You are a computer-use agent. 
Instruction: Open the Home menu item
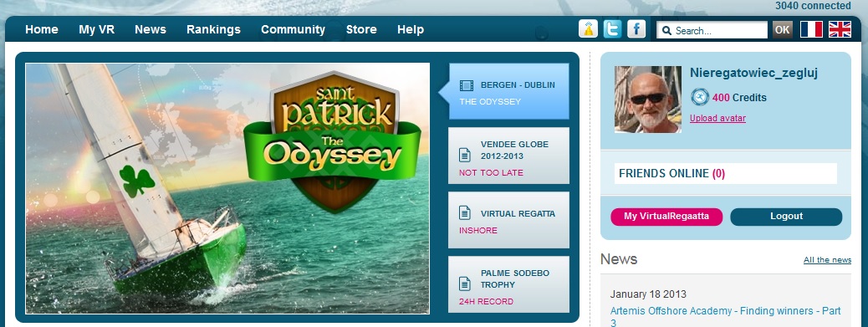pos(42,30)
